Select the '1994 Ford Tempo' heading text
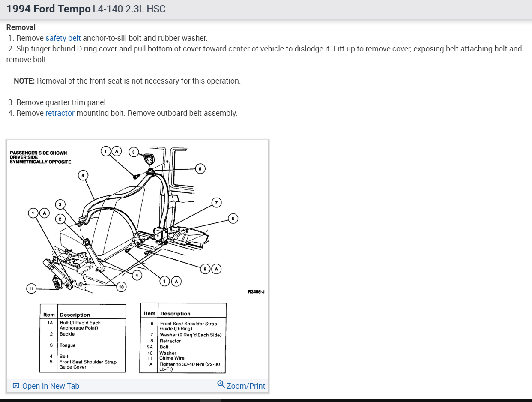The height and width of the screenshot is (402, 532). tap(48, 9)
